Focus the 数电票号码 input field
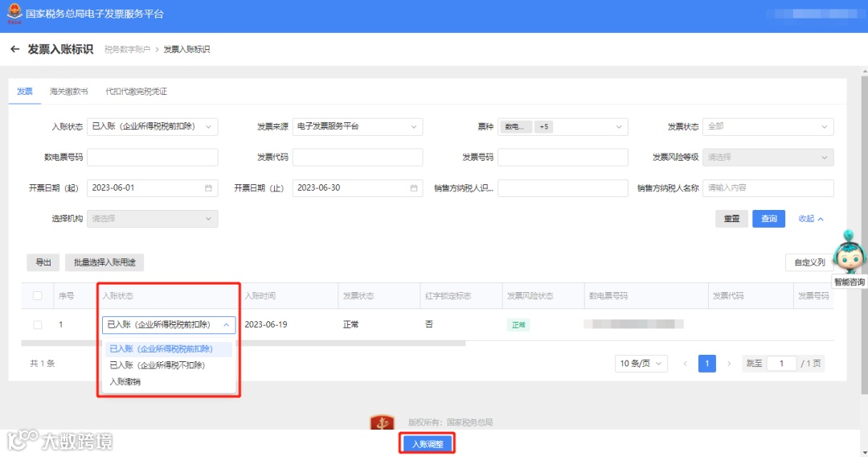Viewport: 868px width, 457px height. coord(152,158)
